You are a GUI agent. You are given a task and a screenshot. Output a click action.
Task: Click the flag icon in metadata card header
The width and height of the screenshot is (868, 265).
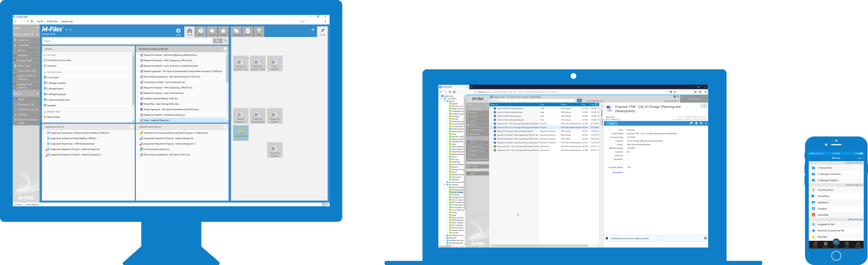click(x=691, y=123)
